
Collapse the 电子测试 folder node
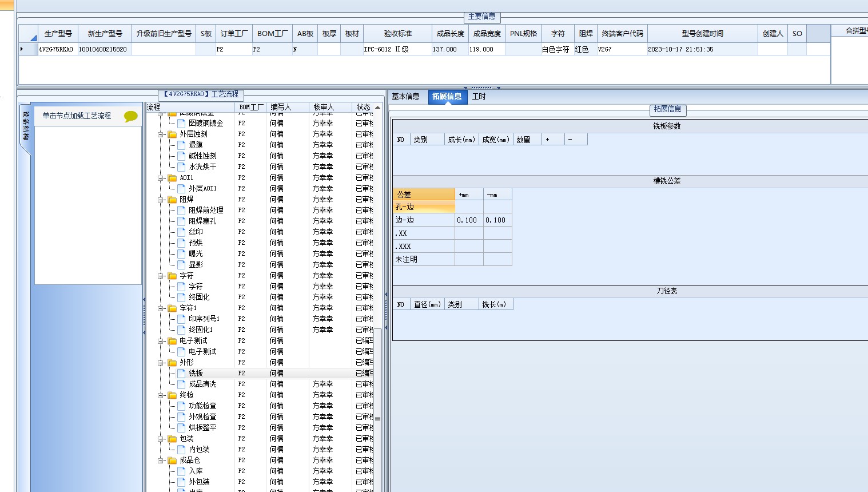click(161, 341)
